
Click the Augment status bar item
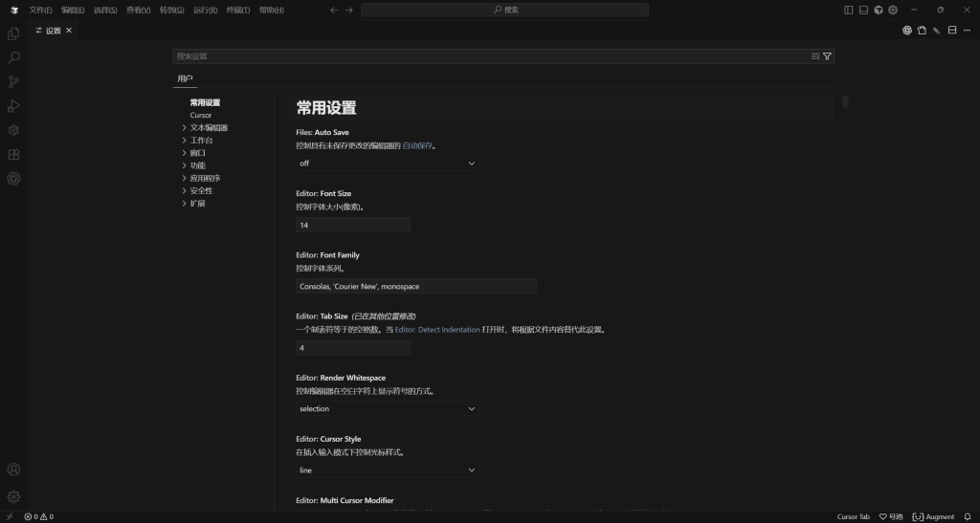933,516
